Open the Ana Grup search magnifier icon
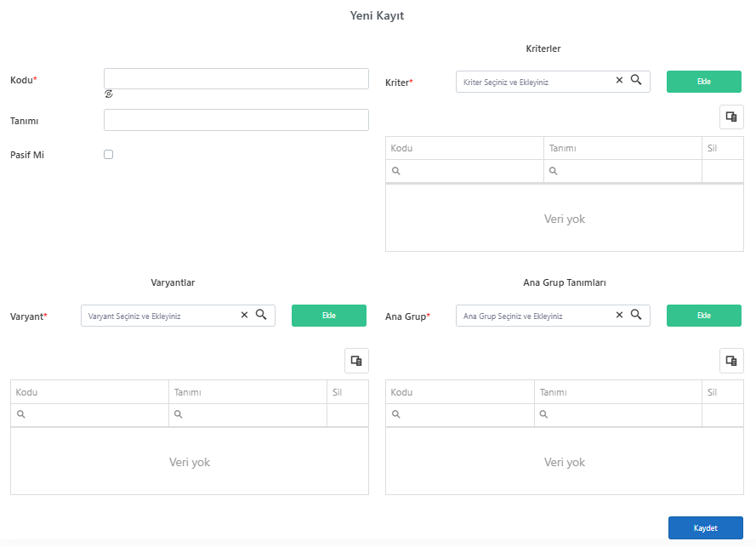 click(636, 315)
